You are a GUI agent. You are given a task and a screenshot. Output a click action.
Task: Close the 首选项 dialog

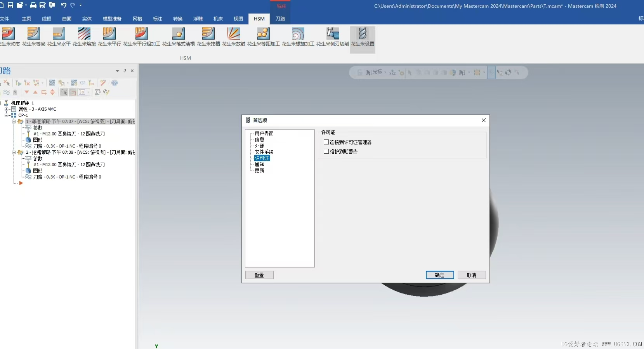[484, 120]
